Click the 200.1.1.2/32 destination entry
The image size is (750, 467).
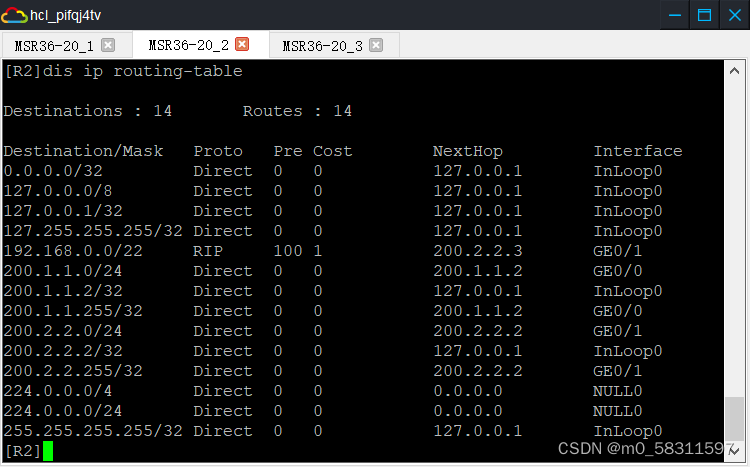click(63, 291)
